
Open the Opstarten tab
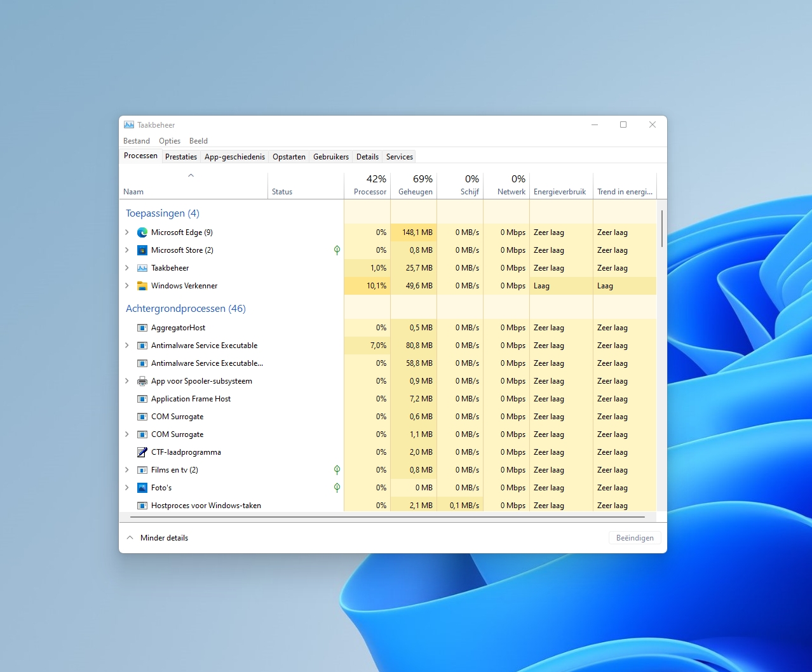click(x=289, y=157)
